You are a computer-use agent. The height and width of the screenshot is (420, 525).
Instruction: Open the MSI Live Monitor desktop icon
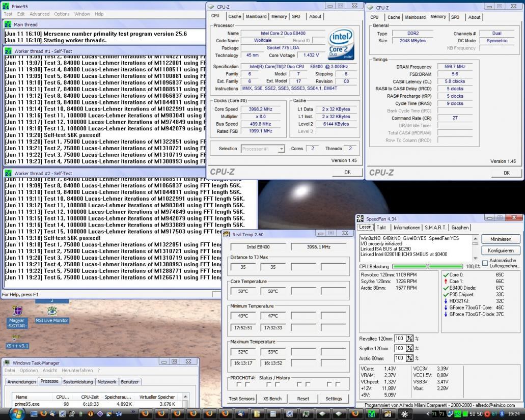click(52, 315)
